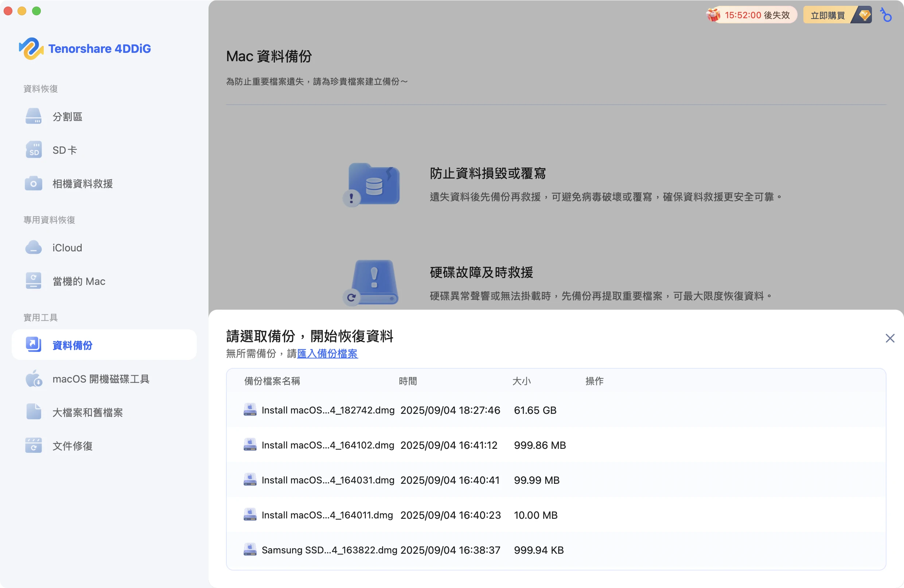This screenshot has height=588, width=904.
Task: Click the 防止資料損毀或覆寫 heading
Action: 488,173
